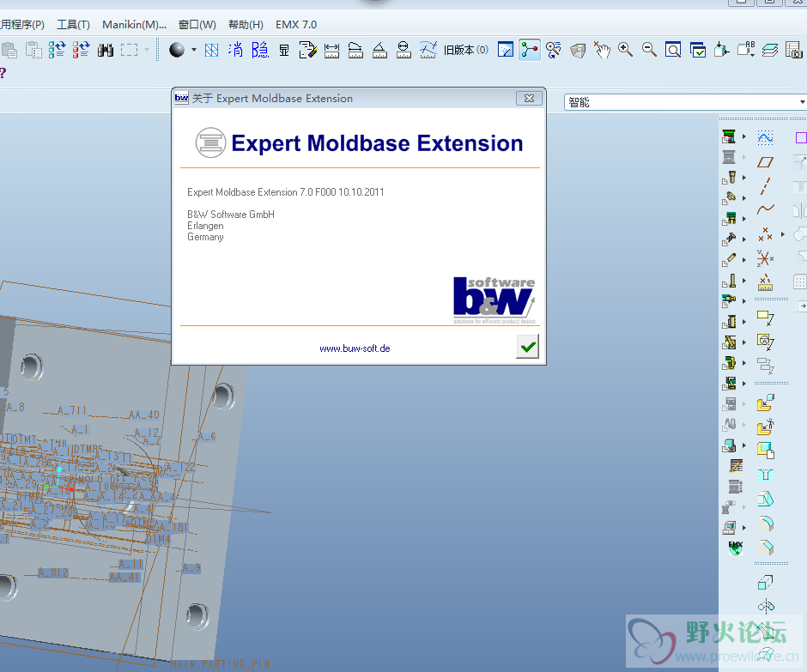Expand the EMX cooling component flyout arrow

(x=743, y=301)
